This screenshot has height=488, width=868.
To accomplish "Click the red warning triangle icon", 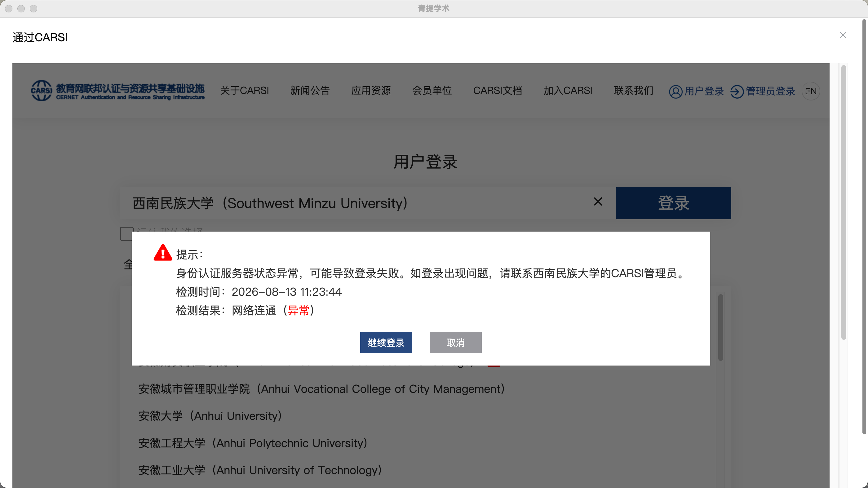I will pyautogui.click(x=163, y=253).
